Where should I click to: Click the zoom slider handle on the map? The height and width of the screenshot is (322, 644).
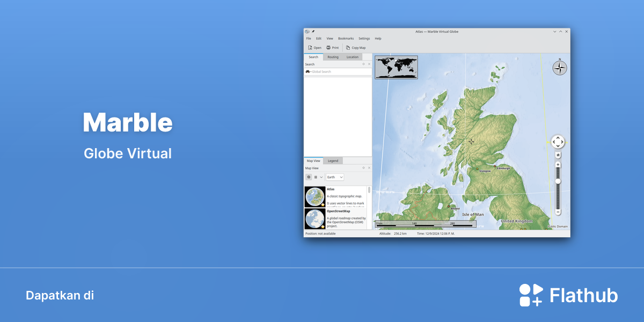click(558, 181)
